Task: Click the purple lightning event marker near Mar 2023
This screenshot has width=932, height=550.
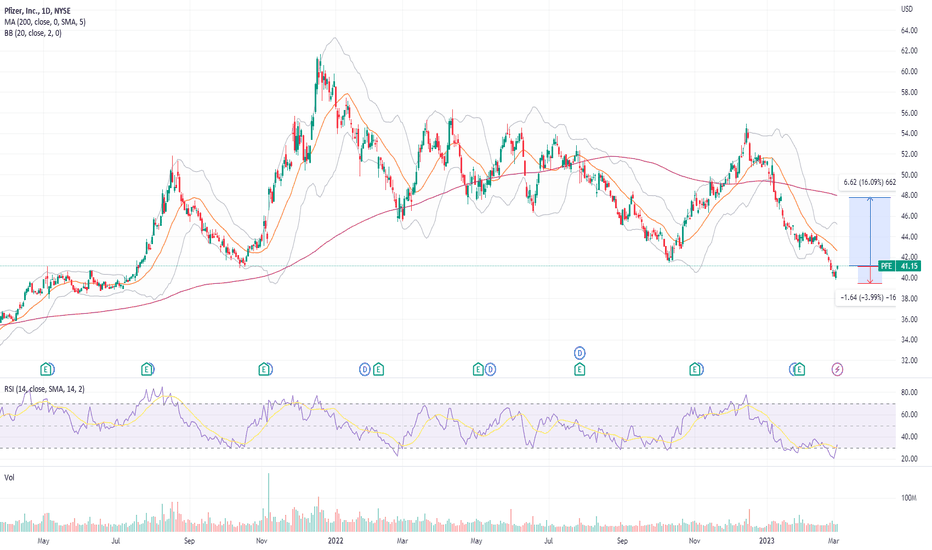Action: 837,370
